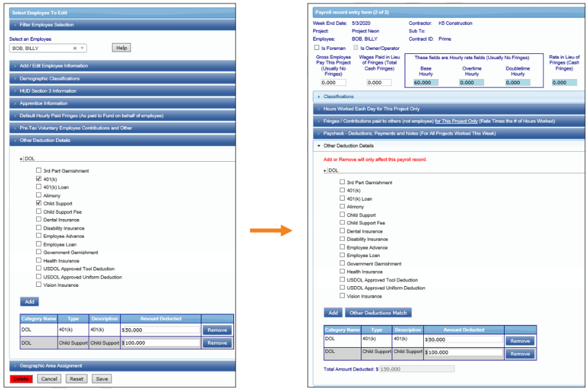The width and height of the screenshot is (588, 390).
Task: Uncheck 401(k) in the employee panel
Action: tap(39, 179)
